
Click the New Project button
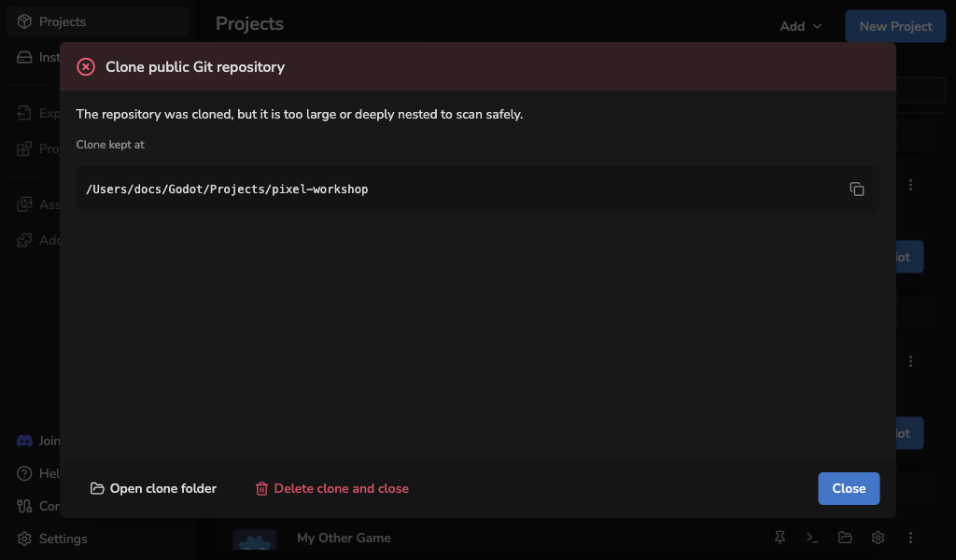pos(895,26)
